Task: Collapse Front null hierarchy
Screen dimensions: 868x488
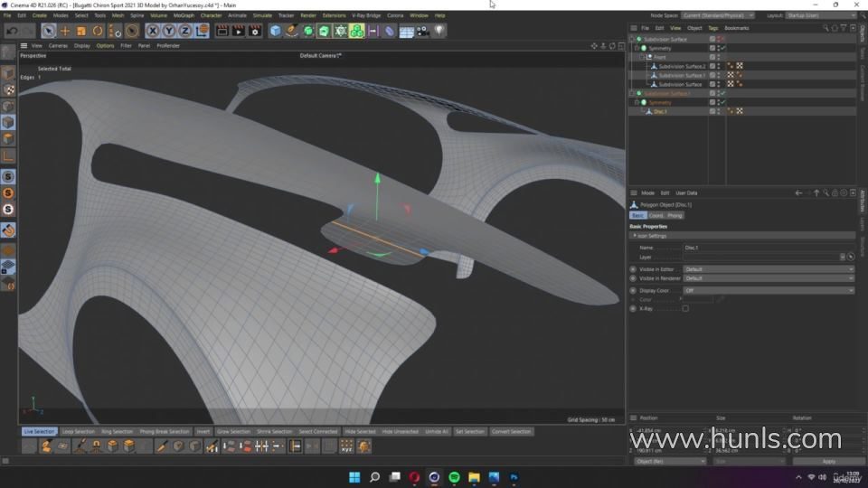Action: 642,57
